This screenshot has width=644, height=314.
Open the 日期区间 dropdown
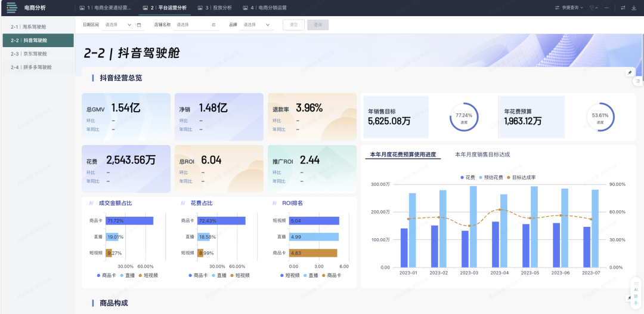pyautogui.click(x=118, y=24)
